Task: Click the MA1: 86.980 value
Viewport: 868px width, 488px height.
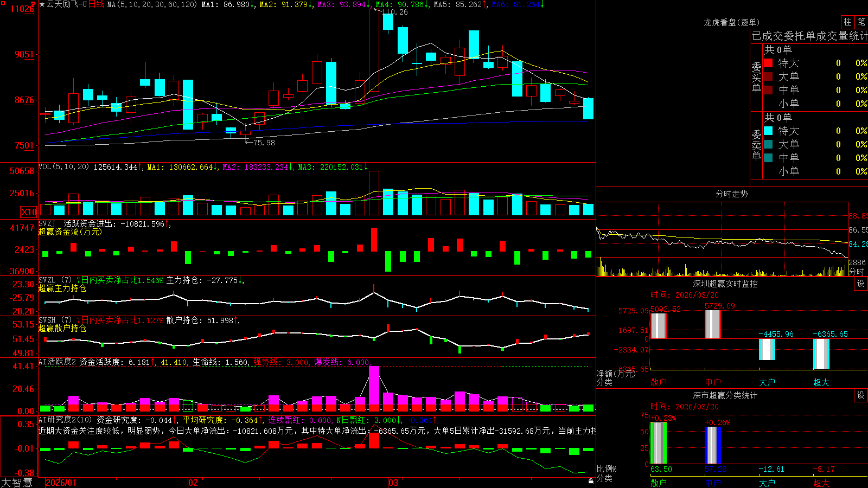Action: (228, 4)
